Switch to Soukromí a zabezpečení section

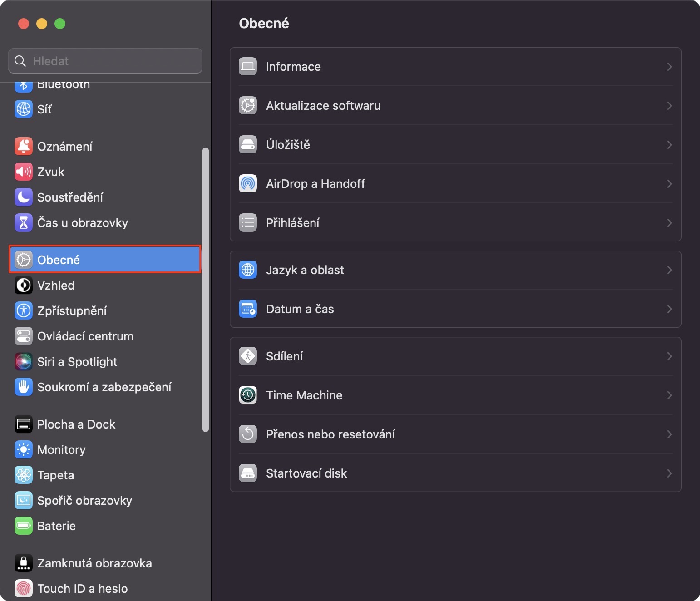click(104, 387)
